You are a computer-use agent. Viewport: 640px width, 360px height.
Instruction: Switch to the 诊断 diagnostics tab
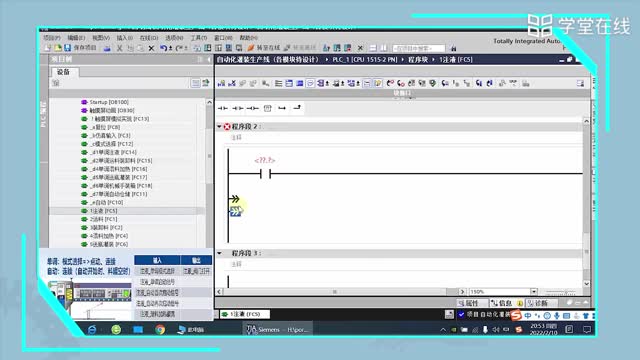click(541, 303)
